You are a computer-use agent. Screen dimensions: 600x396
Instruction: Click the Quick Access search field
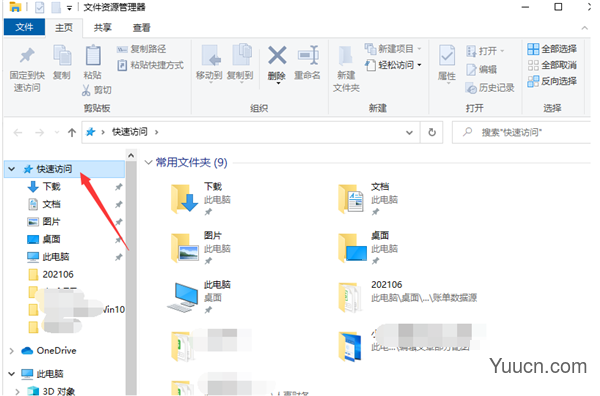click(522, 132)
